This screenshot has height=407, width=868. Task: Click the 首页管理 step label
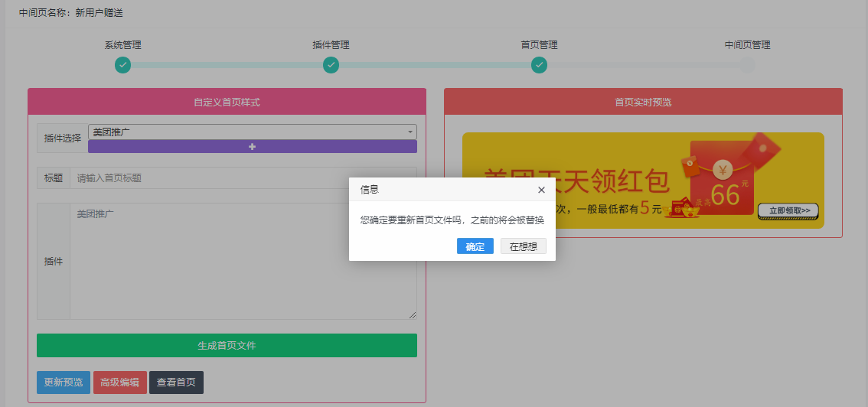pos(539,45)
